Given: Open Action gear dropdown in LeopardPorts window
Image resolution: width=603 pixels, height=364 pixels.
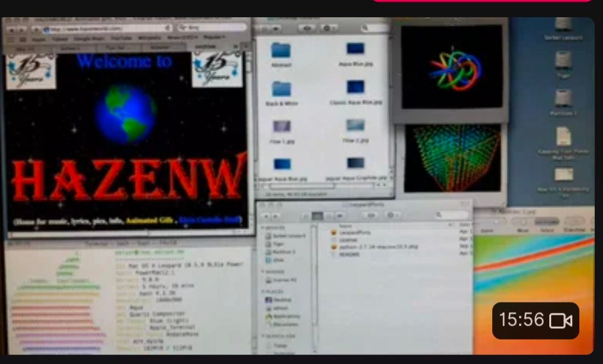Looking at the screenshot, I should [392, 215].
